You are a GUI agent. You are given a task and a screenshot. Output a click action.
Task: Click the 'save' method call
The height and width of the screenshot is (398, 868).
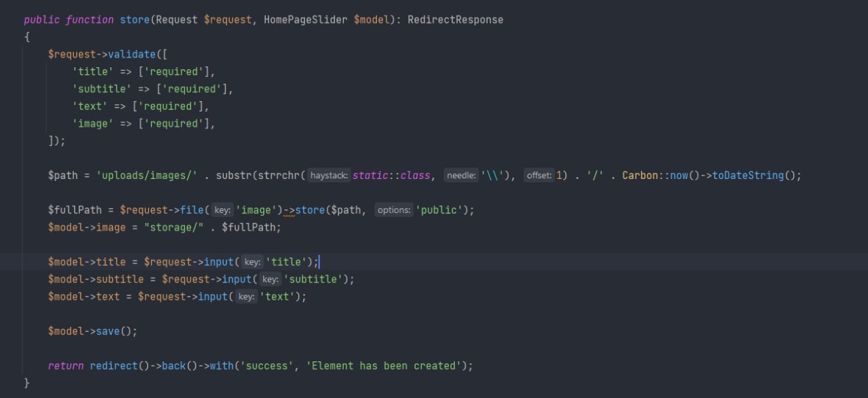[x=108, y=331]
